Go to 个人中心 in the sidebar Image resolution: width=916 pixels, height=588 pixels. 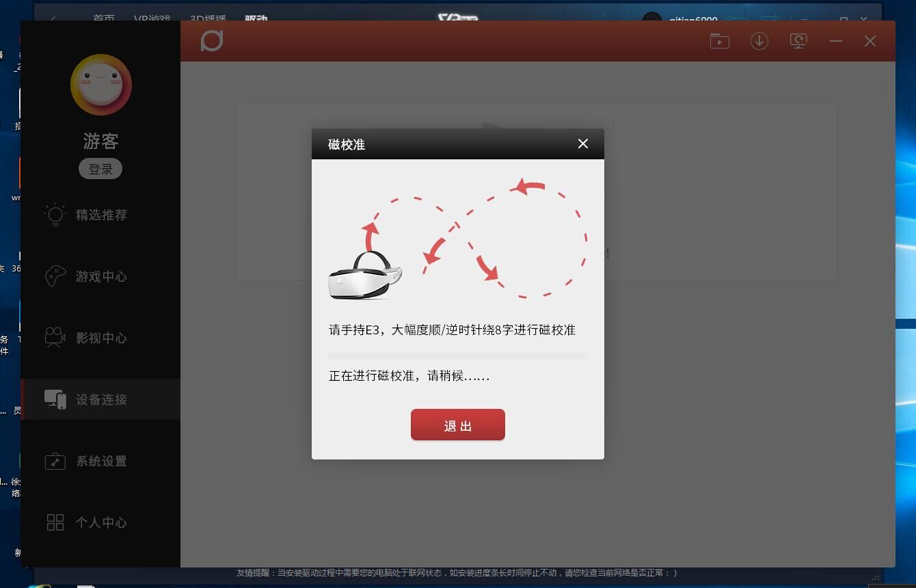pos(100,522)
